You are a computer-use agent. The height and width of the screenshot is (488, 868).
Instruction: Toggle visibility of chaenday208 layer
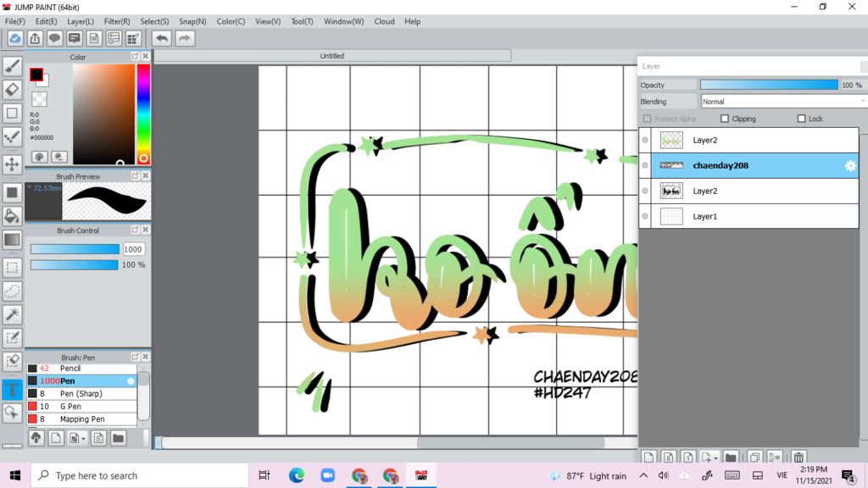click(645, 165)
